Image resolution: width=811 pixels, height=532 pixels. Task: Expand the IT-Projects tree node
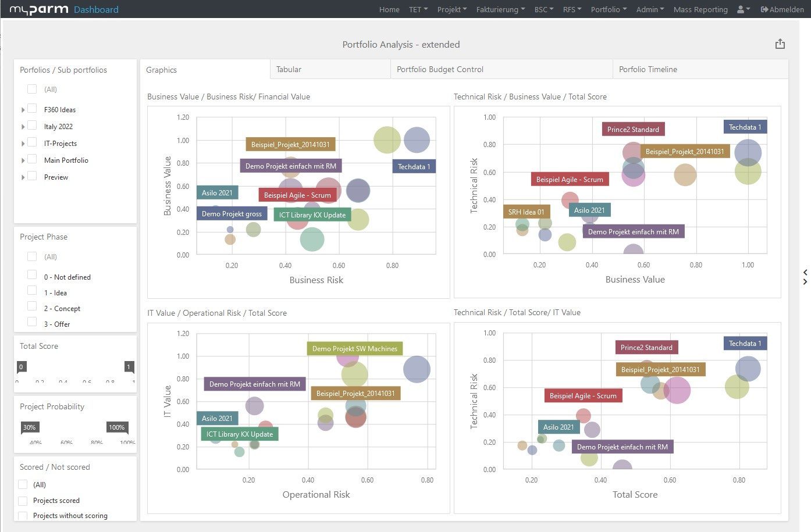click(23, 144)
